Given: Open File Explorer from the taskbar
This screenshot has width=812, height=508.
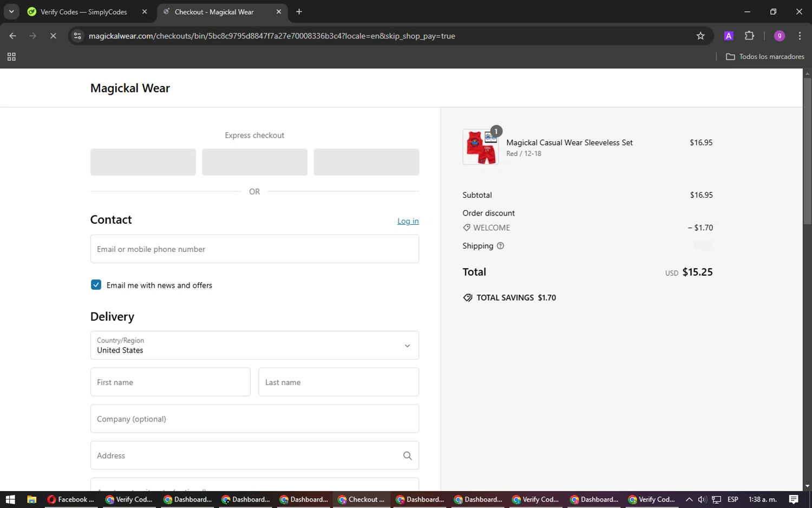Looking at the screenshot, I should [32, 499].
